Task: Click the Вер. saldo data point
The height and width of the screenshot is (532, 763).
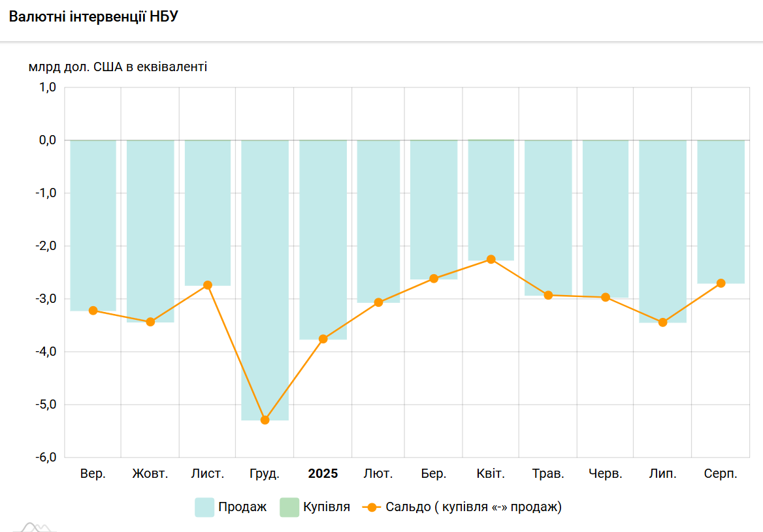Action: tap(93, 311)
